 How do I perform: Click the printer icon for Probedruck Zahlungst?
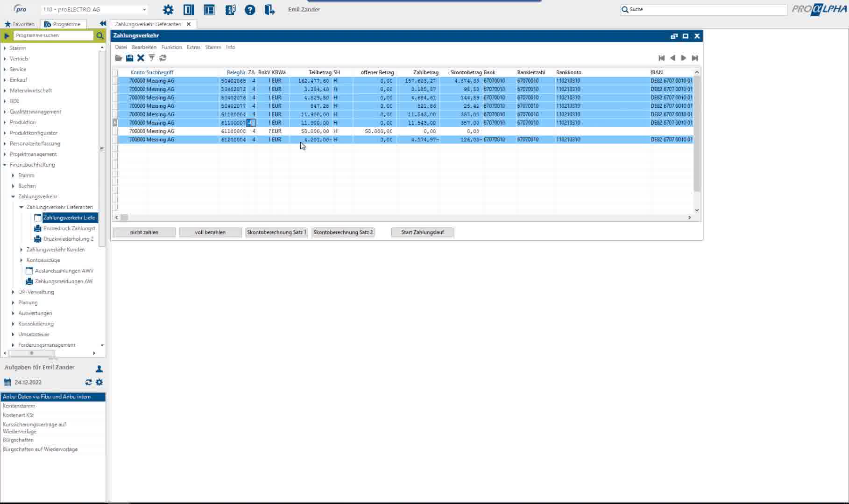pos(38,228)
